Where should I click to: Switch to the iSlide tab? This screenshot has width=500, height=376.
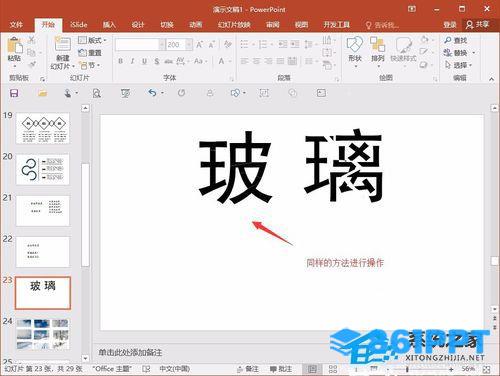pyautogui.click(x=79, y=25)
